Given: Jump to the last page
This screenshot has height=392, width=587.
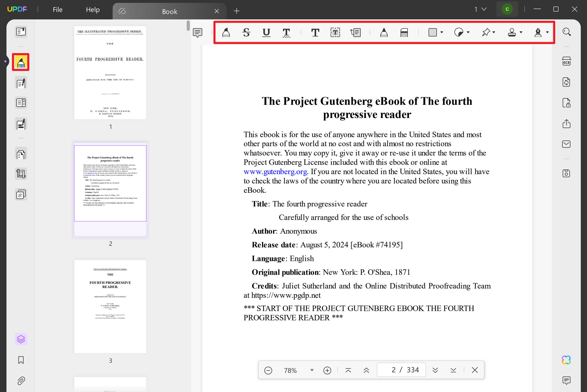Looking at the screenshot, I should [453, 370].
